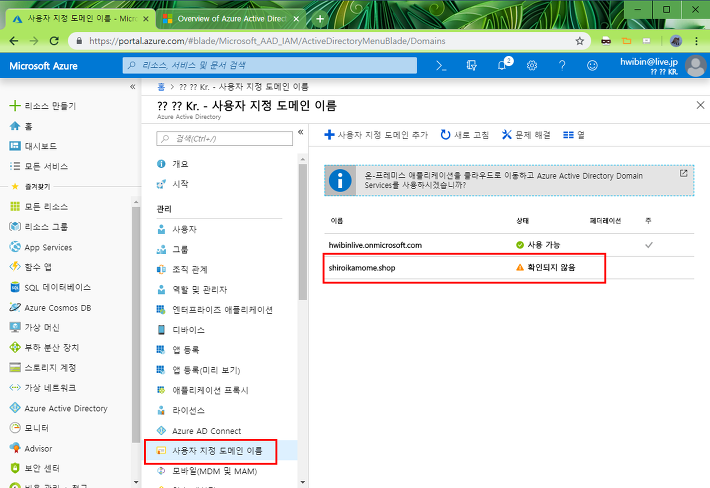710x488 pixels.
Task: Open Chrome menu three dots
Action: coord(696,41)
